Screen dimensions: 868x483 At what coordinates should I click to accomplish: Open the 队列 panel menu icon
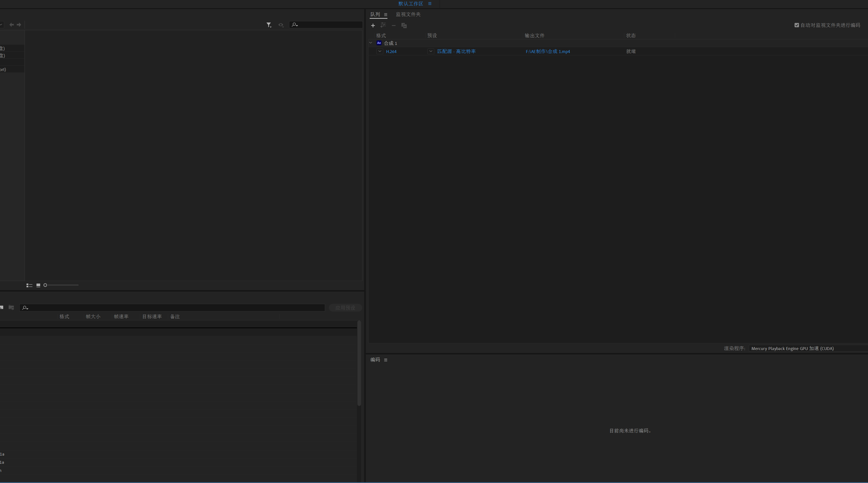point(385,15)
